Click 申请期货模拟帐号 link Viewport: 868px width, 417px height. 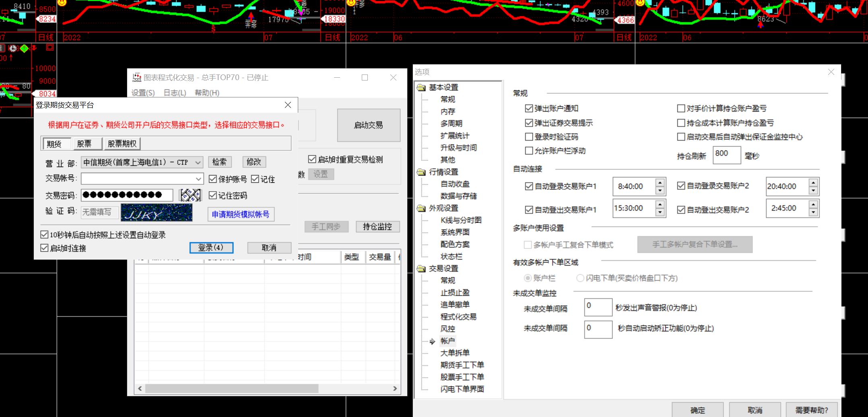pos(241,214)
